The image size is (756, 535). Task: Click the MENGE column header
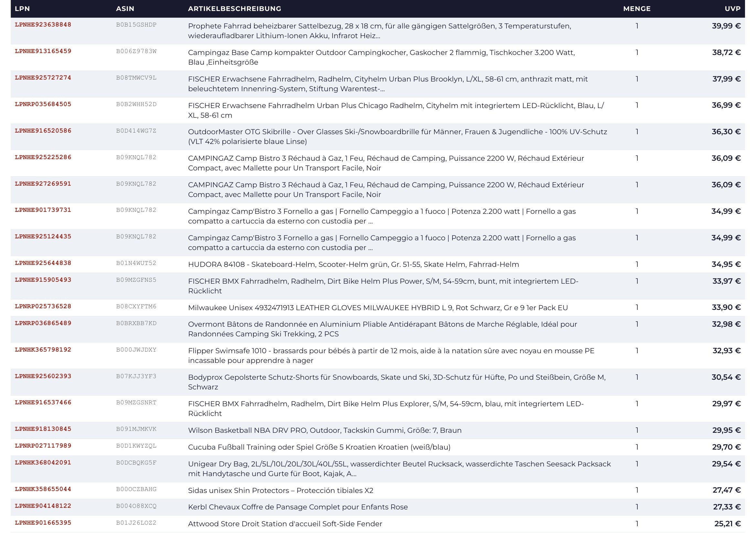coord(637,8)
